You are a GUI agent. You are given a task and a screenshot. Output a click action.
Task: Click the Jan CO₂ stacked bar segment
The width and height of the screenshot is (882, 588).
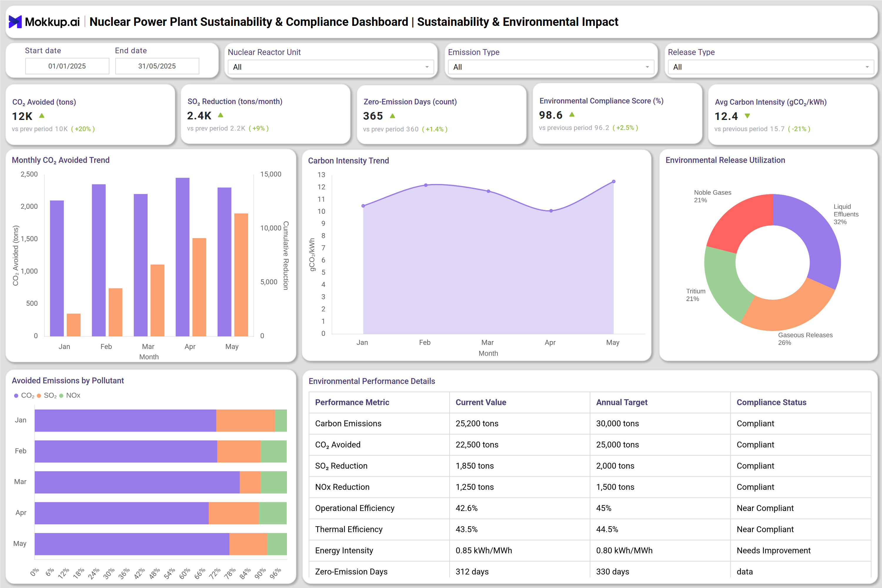pos(126,420)
